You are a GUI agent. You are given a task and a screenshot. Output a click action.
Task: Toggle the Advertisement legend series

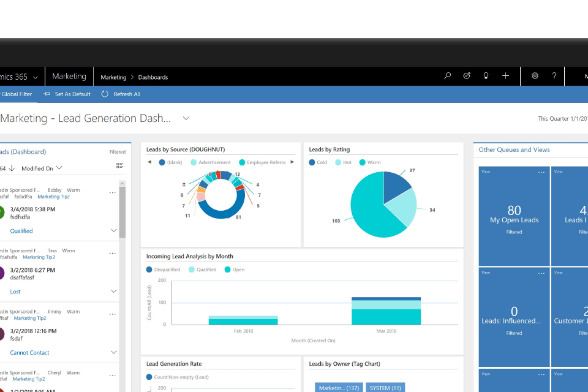(x=210, y=162)
